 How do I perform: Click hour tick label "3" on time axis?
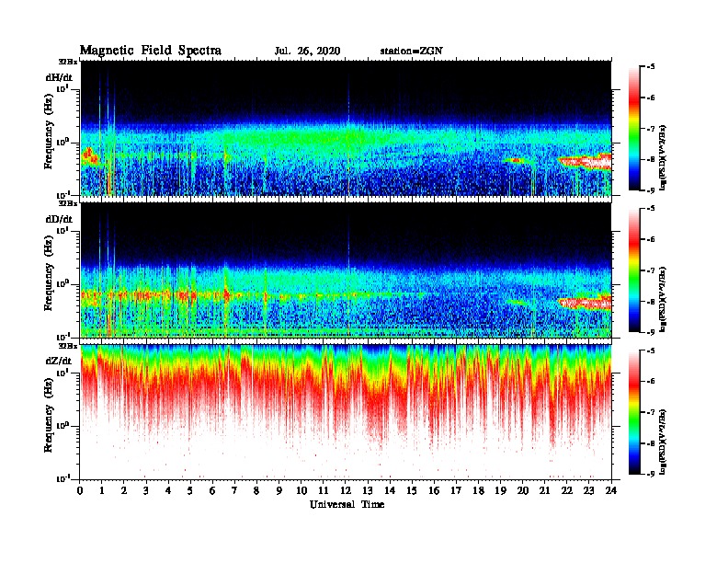146,491
